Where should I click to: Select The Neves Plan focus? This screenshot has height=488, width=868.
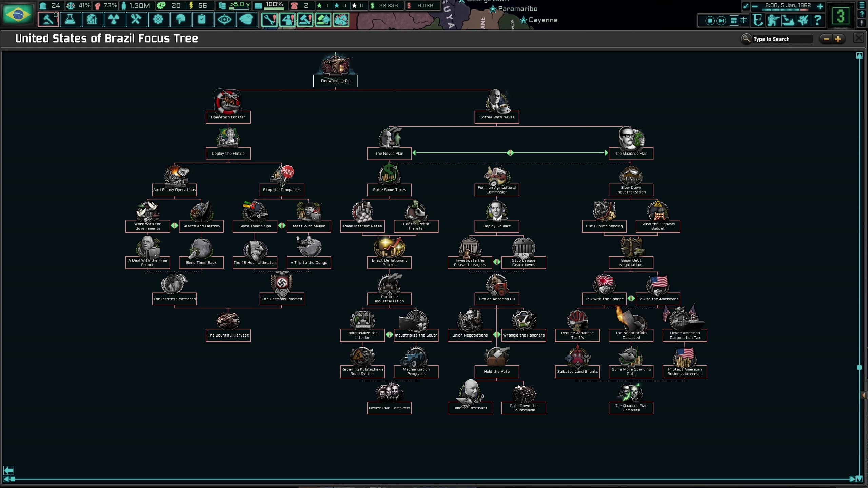click(389, 153)
